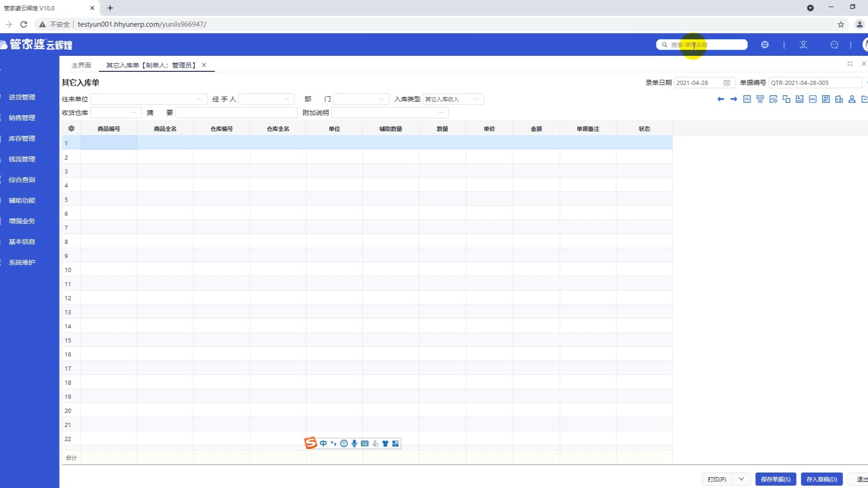This screenshot has width=868, height=488.
Task: Bookmark this page with star icon
Action: point(841,24)
